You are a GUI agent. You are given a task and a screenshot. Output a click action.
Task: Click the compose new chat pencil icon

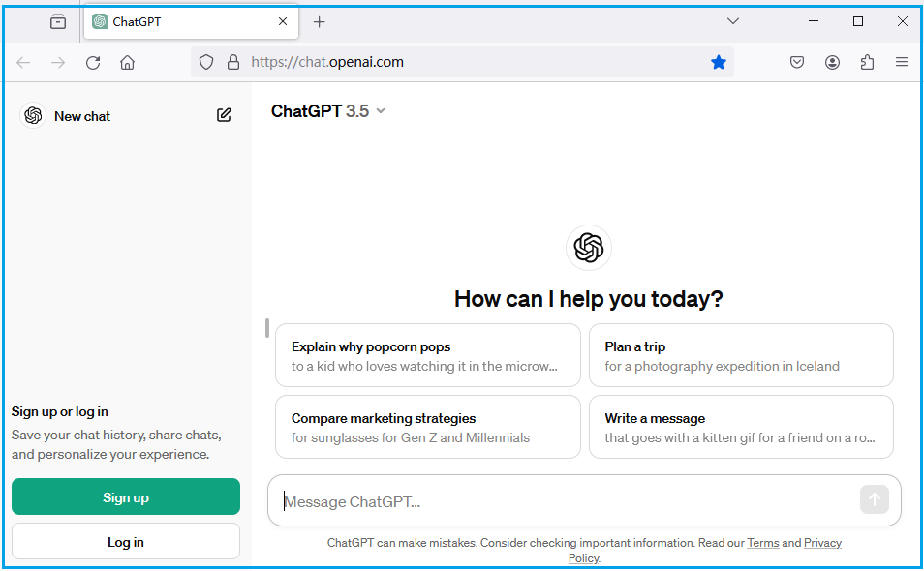(224, 115)
